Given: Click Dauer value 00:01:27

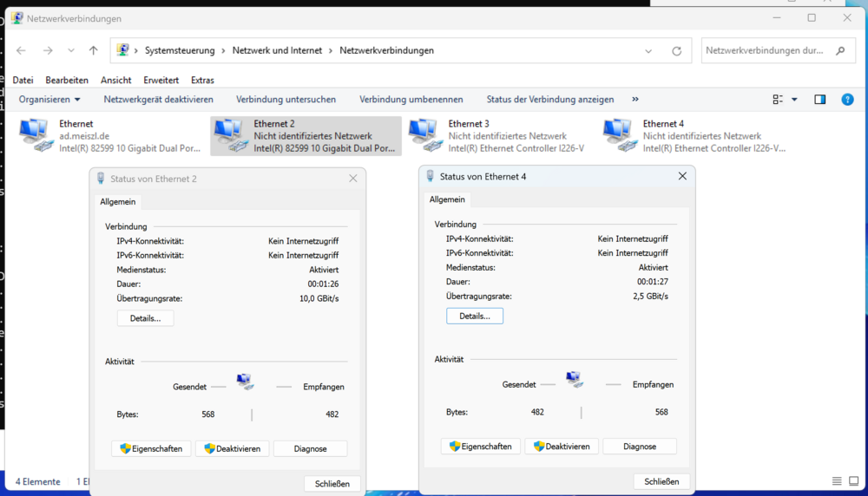Looking at the screenshot, I should point(653,282).
